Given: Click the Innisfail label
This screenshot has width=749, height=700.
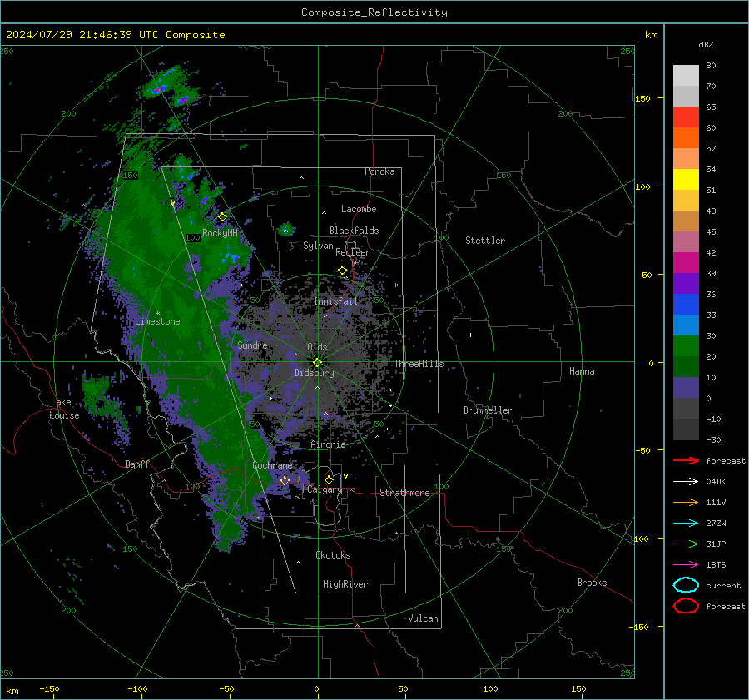Looking at the screenshot, I should [335, 301].
